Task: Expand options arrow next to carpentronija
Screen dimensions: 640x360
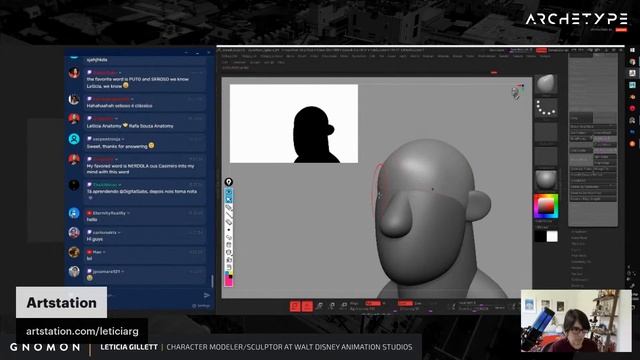Action: tap(123, 139)
